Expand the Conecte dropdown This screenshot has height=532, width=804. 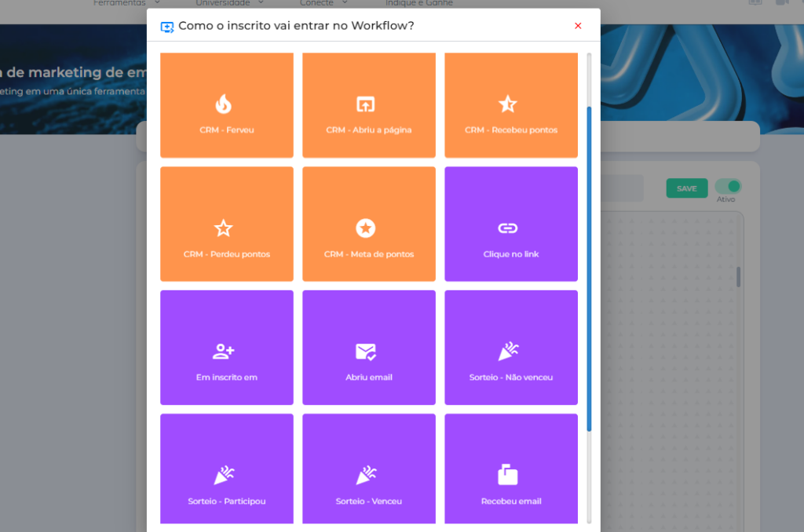[x=322, y=3]
